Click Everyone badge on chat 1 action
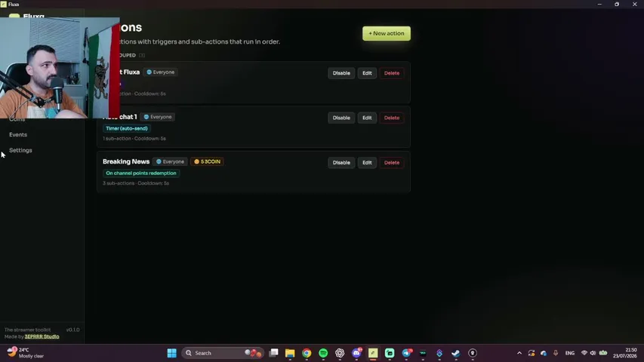 coord(158,117)
